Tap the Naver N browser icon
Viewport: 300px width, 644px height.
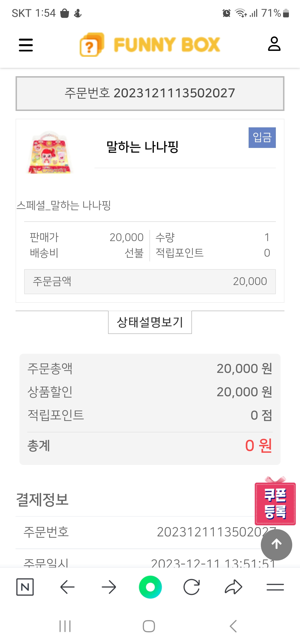pos(25,587)
